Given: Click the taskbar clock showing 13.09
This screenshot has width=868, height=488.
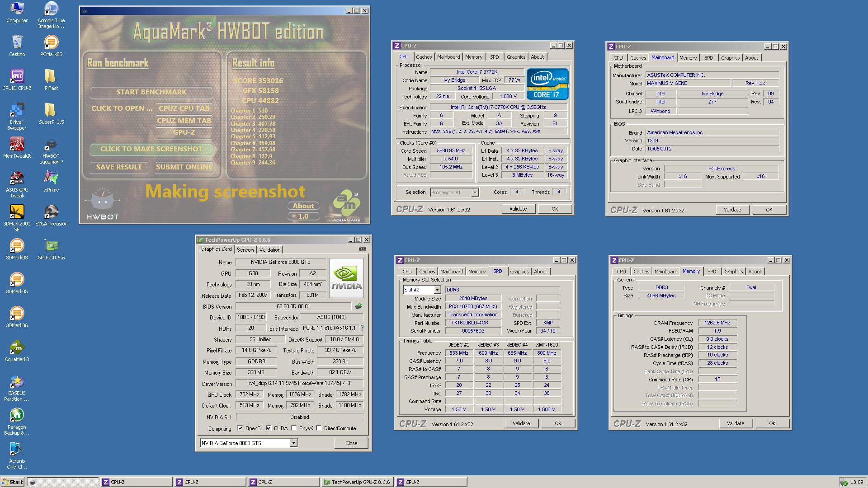Looking at the screenshot, I should pyautogui.click(x=857, y=482).
